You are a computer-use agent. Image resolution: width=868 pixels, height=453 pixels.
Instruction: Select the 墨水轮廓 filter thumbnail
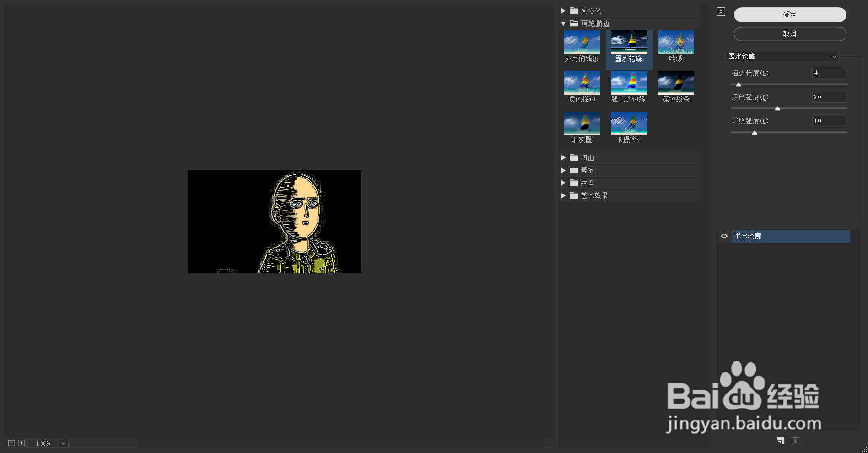click(629, 42)
